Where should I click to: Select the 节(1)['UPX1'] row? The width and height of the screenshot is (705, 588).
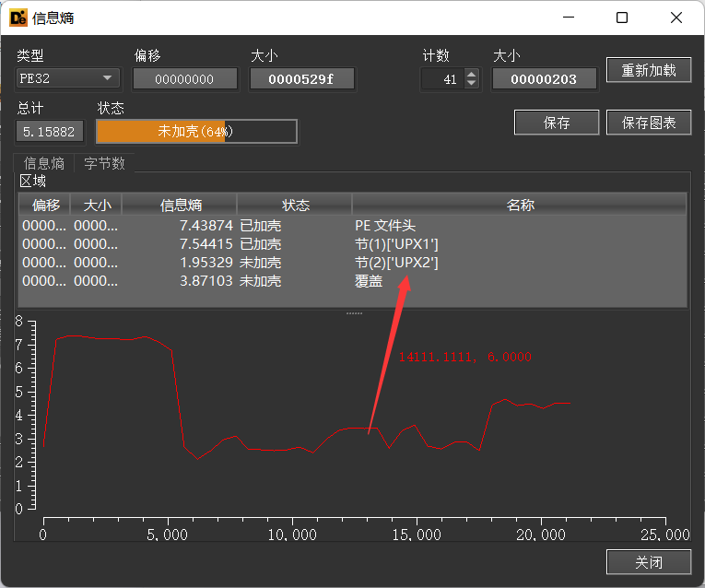[x=352, y=243]
